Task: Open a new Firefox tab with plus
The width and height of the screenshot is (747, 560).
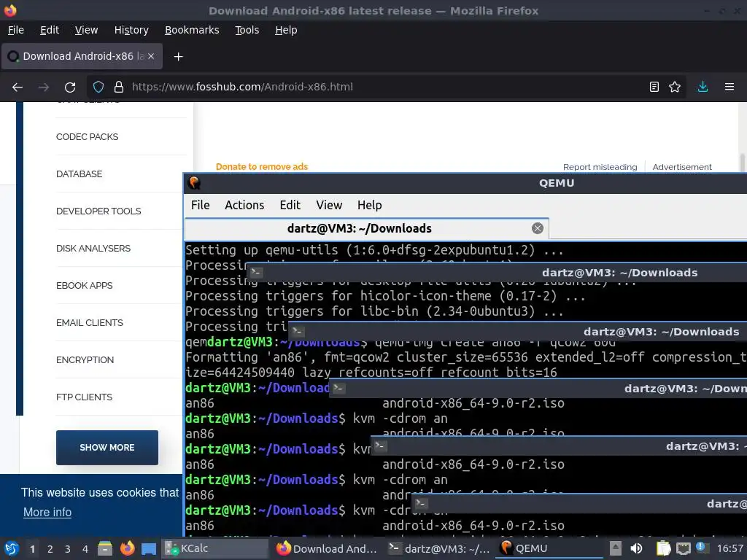Action: tap(178, 57)
